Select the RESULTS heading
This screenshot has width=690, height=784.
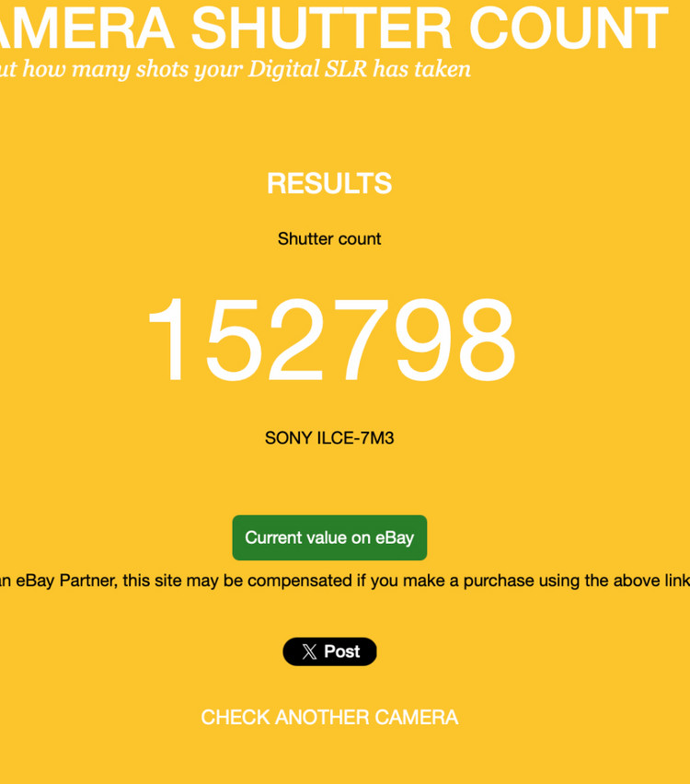(329, 184)
